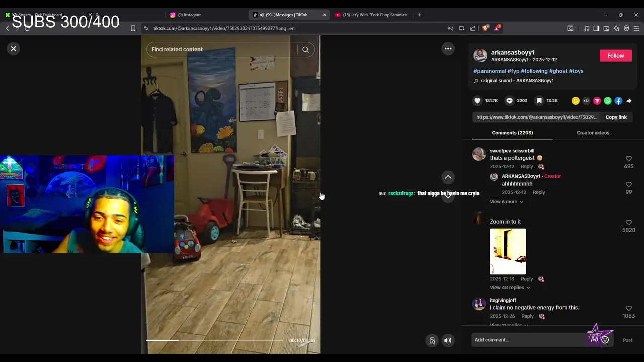Screen dimensions: 644x362
Task: Open browser hamburger main menu
Action: click(636, 28)
